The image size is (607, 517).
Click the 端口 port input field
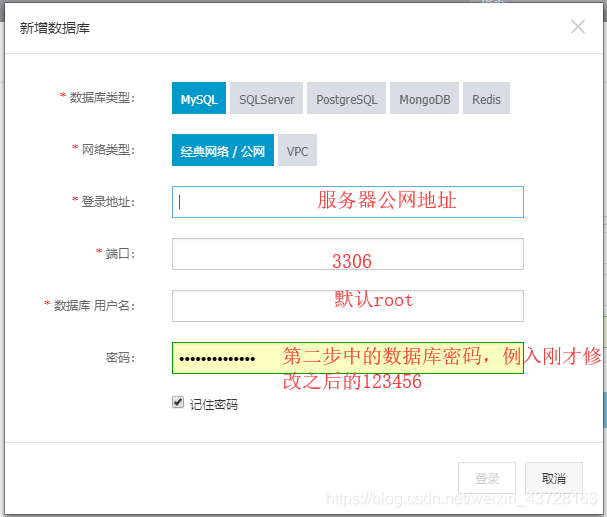pyautogui.click(x=348, y=254)
